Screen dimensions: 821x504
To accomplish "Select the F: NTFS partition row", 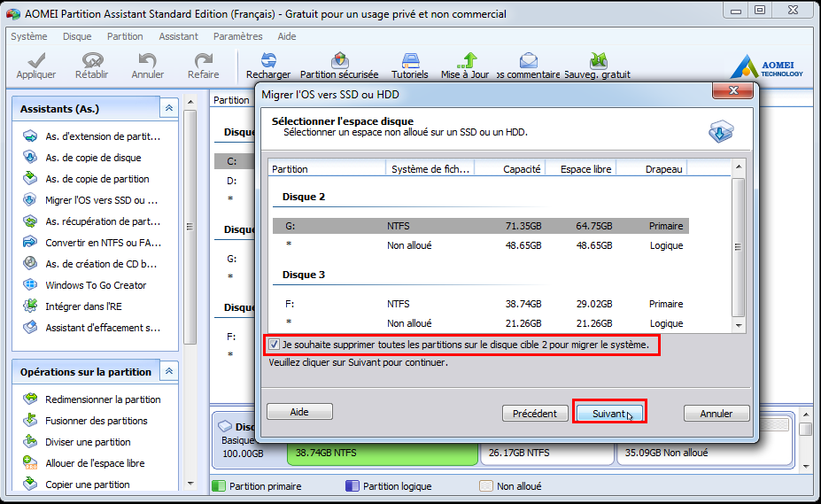I will 481,304.
